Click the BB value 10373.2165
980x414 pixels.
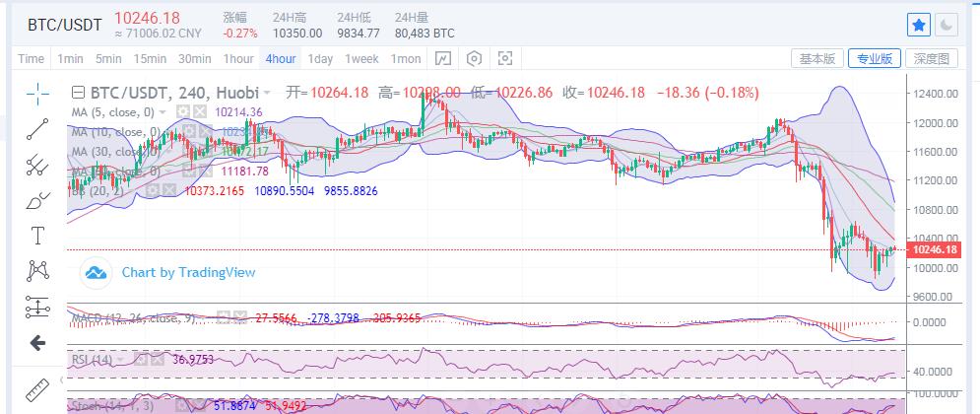(215, 191)
